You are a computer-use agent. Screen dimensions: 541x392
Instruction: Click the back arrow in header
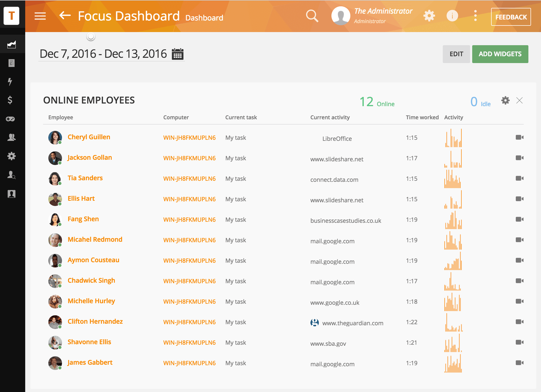(x=65, y=16)
